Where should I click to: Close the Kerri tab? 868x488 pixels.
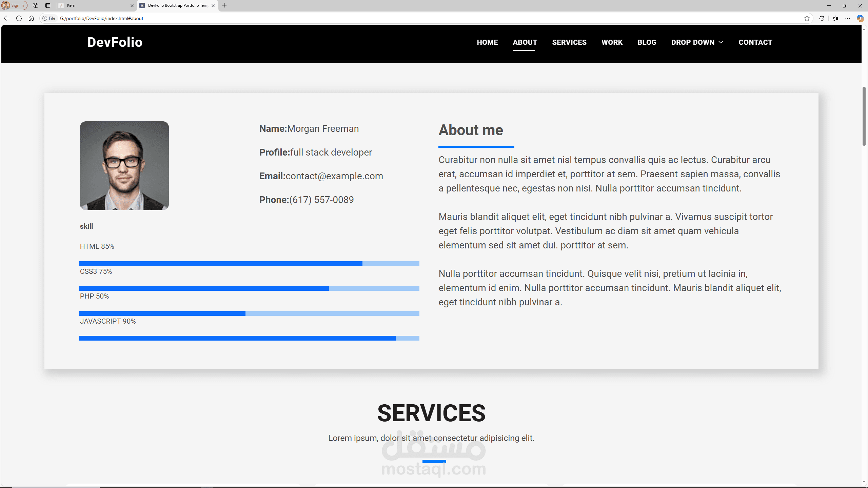click(x=132, y=5)
